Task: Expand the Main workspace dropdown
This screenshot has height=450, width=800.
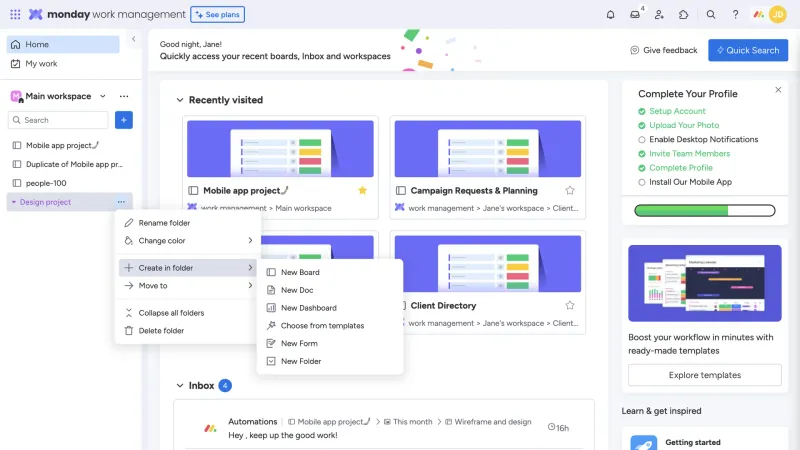Action: [x=103, y=96]
